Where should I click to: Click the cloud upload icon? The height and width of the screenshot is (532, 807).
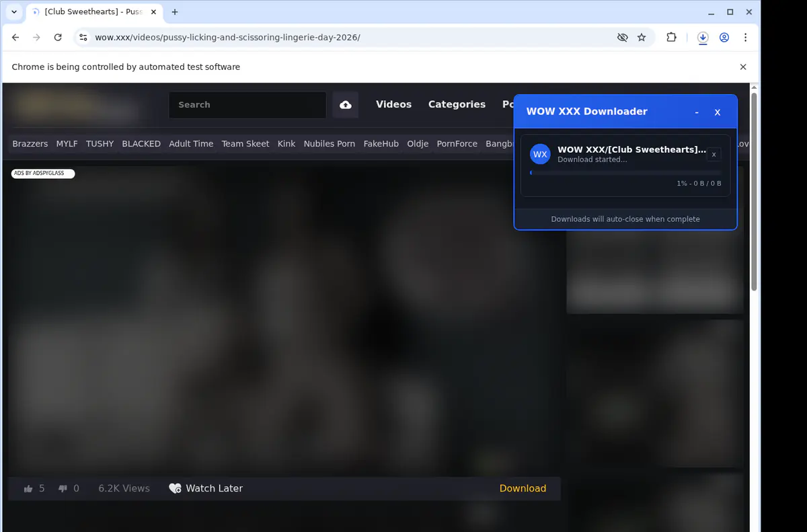click(x=346, y=105)
